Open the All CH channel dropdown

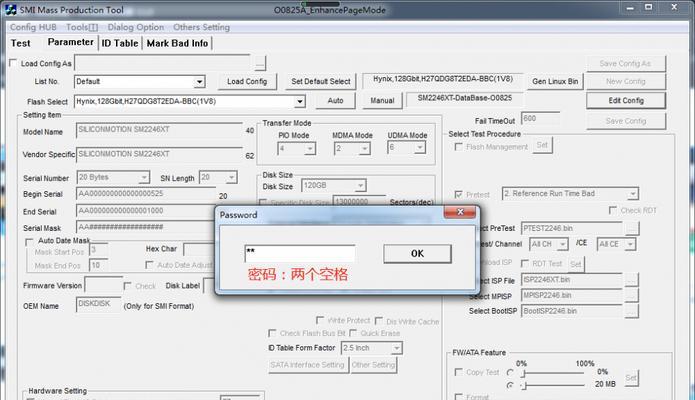(x=562, y=244)
